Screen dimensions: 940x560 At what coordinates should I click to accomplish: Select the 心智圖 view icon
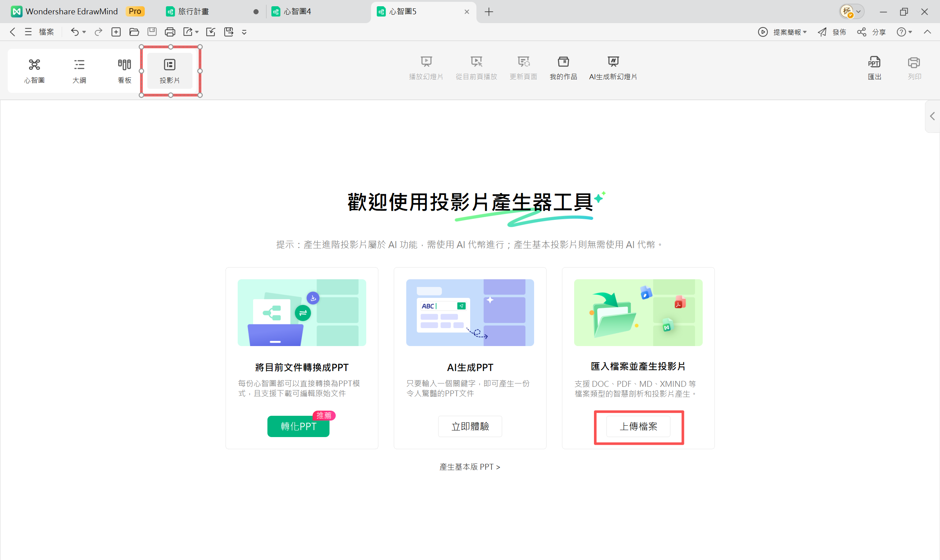tap(35, 70)
